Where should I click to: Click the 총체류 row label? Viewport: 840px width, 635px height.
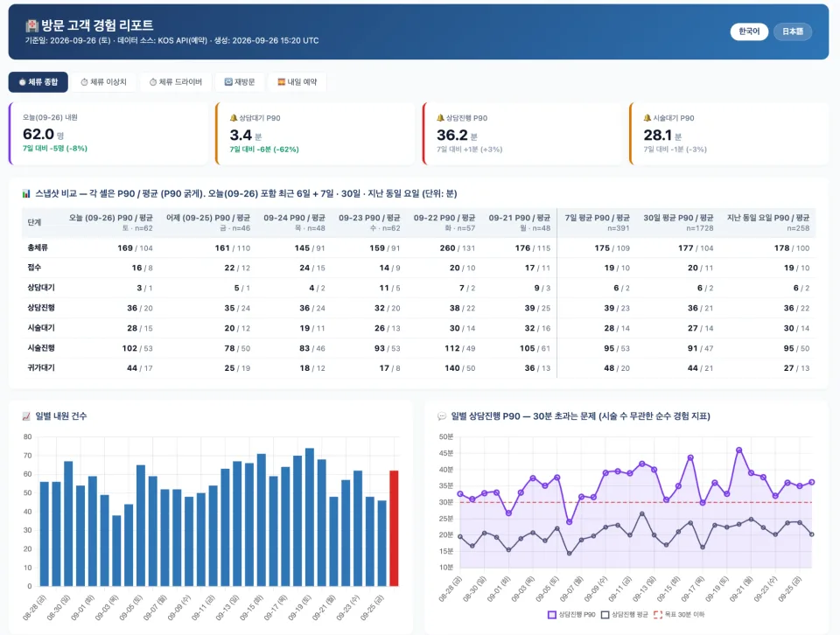click(x=38, y=248)
